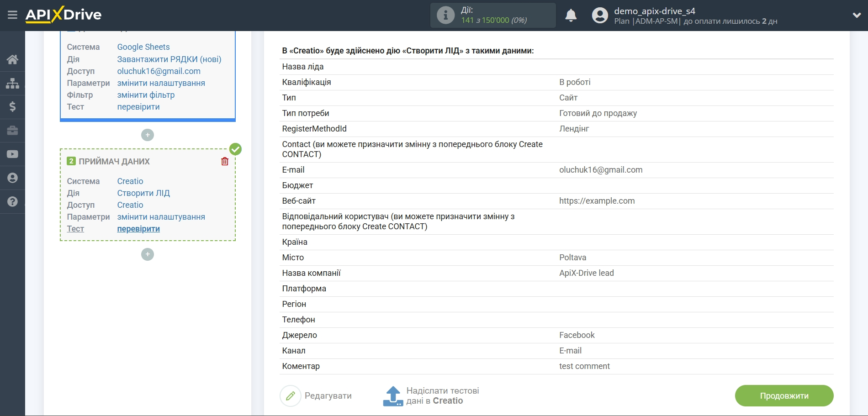868x416 pixels.
Task: Delete the data receiver block
Action: point(225,161)
